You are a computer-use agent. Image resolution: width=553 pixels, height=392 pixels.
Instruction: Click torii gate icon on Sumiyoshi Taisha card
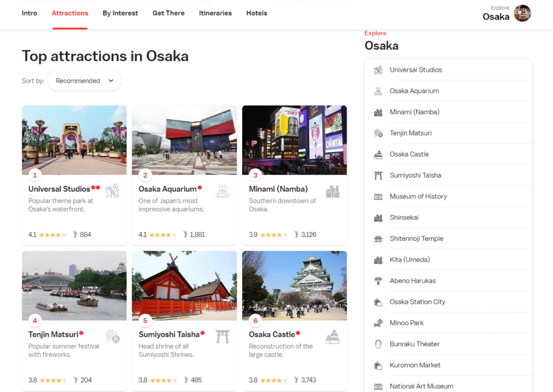tap(222, 337)
